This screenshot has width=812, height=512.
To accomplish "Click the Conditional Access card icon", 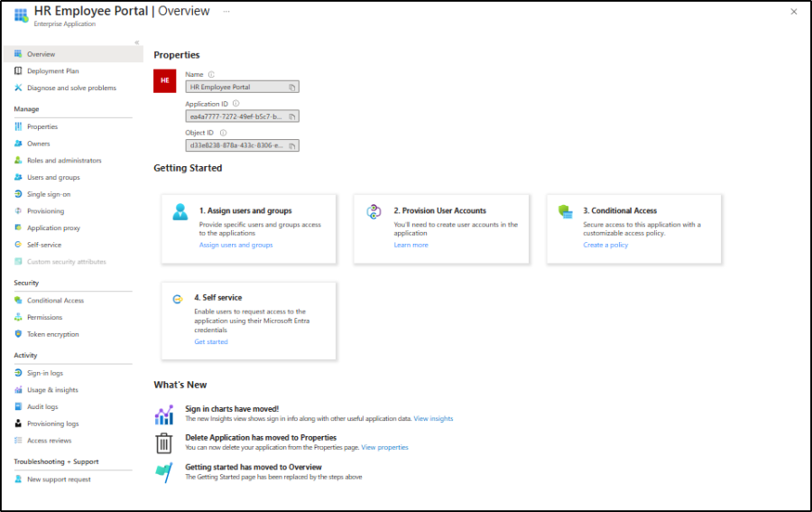I will [x=566, y=211].
